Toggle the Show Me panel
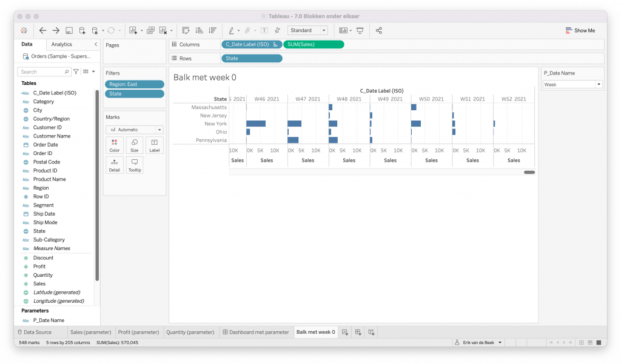The image size is (621, 364). coord(580,30)
